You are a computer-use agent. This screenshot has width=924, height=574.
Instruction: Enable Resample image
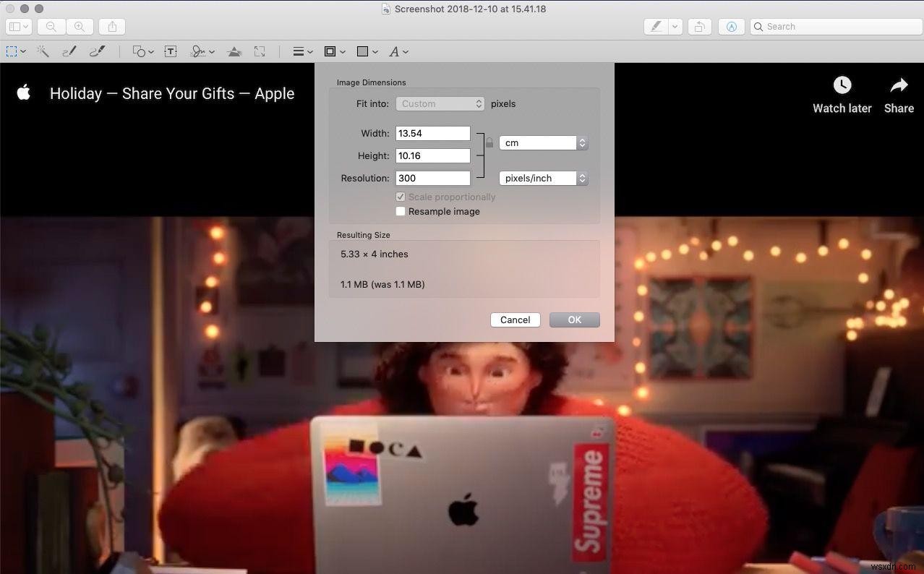pos(401,211)
